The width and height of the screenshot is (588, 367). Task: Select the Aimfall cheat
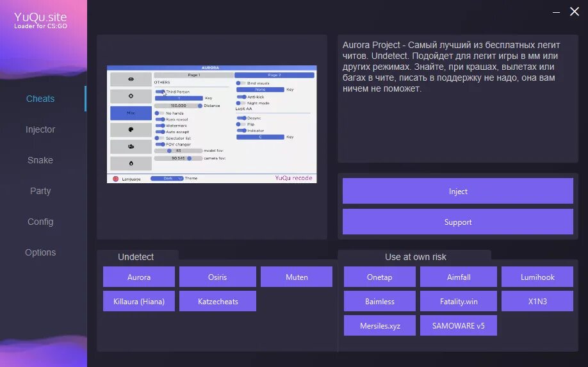pyautogui.click(x=458, y=277)
